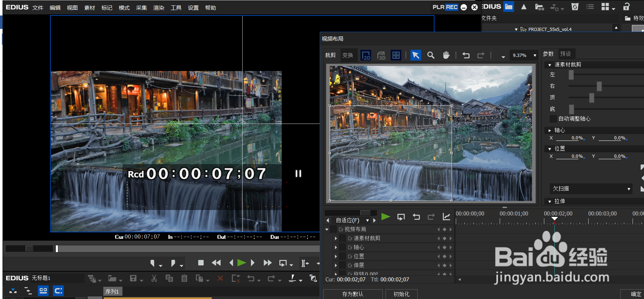The width and height of the screenshot is (644, 299).
Task: Open the 渲染 menu
Action: 159,8
